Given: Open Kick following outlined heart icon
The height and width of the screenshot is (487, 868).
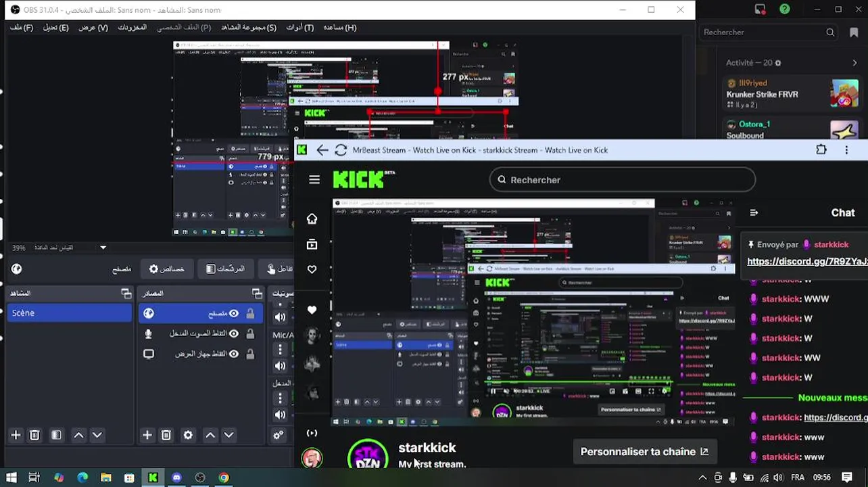Looking at the screenshot, I should [312, 269].
